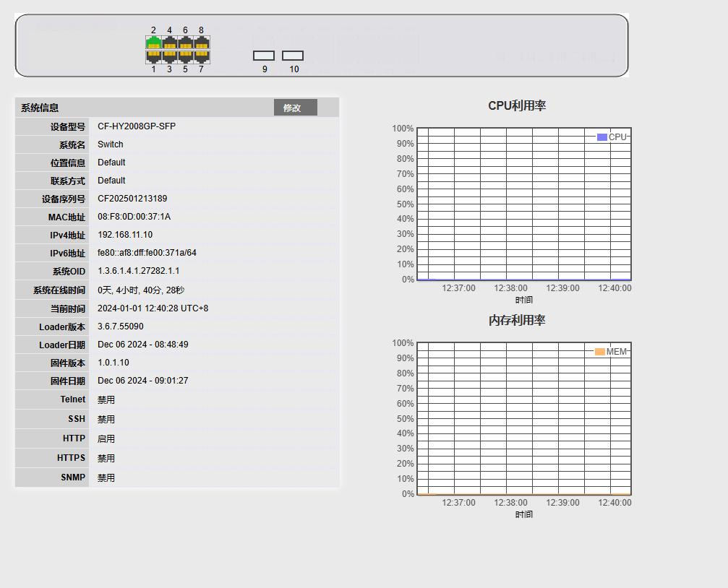The image size is (728, 588).
Task: Click HTTPS status 禁用
Action: coord(106,458)
